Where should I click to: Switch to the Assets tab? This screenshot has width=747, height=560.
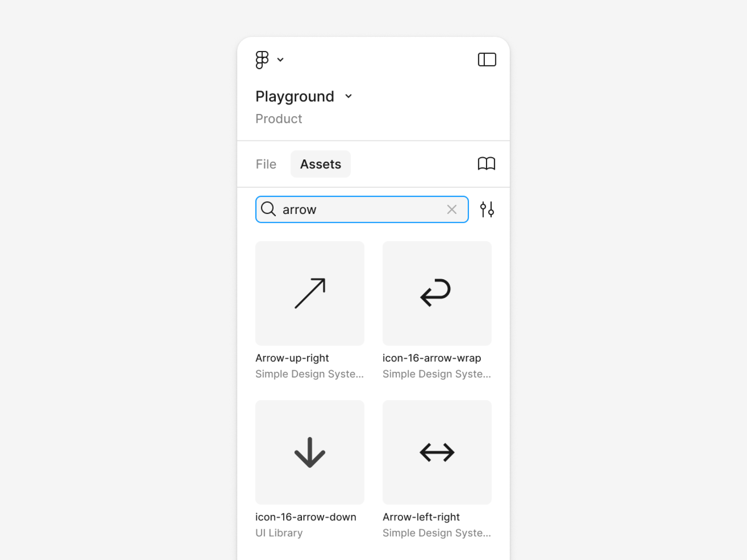coord(321,164)
